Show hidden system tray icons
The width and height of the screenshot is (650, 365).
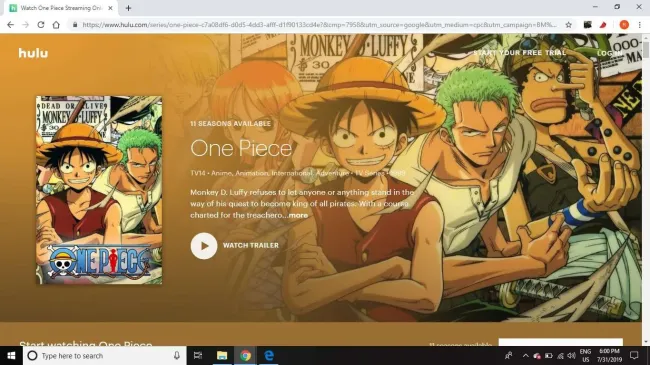pyautogui.click(x=526, y=355)
